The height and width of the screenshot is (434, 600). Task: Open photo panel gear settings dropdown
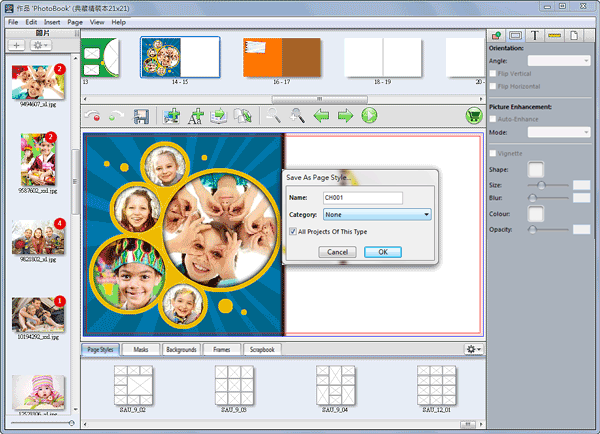(40, 46)
